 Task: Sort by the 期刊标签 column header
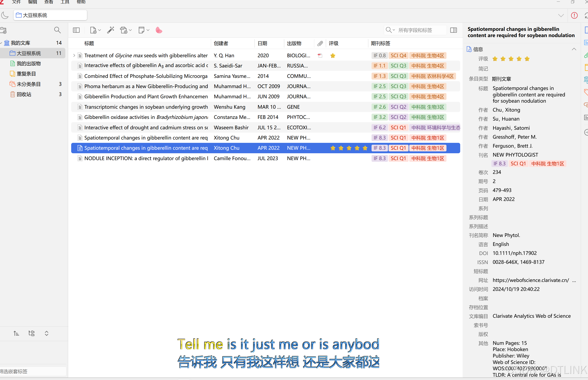click(x=380, y=44)
